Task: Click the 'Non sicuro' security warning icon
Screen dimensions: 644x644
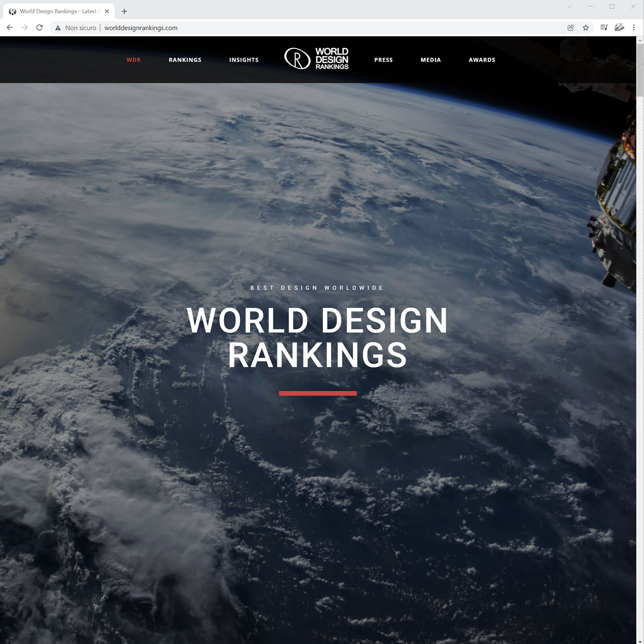Action: 58,28
